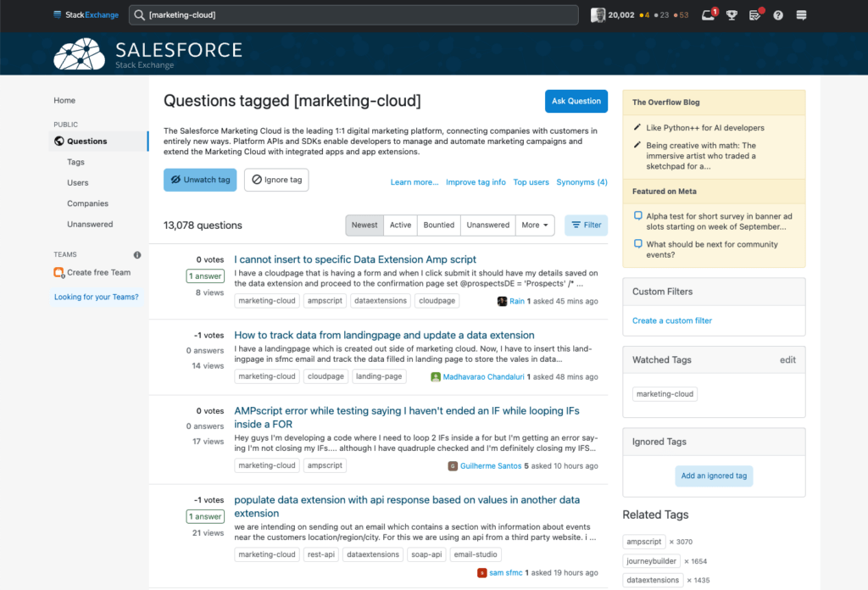Click the Stack Exchange logo
The height and width of the screenshot is (590, 868).
point(86,15)
